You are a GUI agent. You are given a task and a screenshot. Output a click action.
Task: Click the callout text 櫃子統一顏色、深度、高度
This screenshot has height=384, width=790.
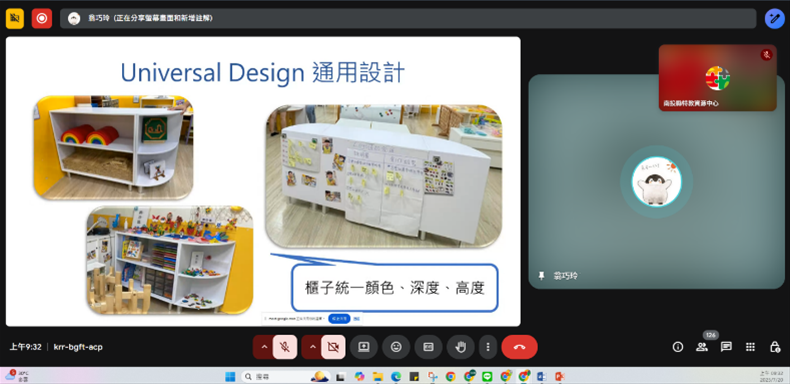pos(394,288)
